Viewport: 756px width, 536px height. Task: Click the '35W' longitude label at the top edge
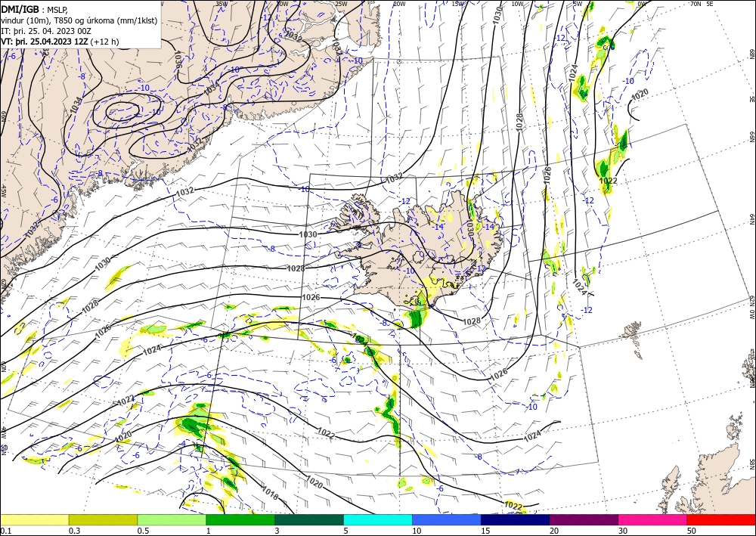222,4
